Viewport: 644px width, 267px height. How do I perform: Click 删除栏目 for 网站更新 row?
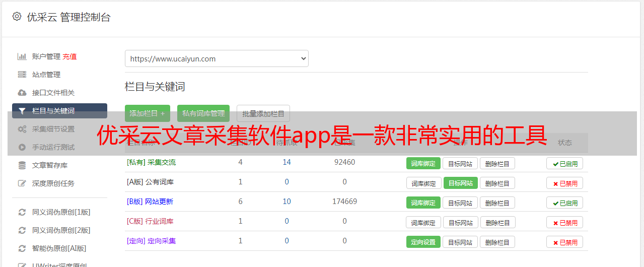point(497,203)
